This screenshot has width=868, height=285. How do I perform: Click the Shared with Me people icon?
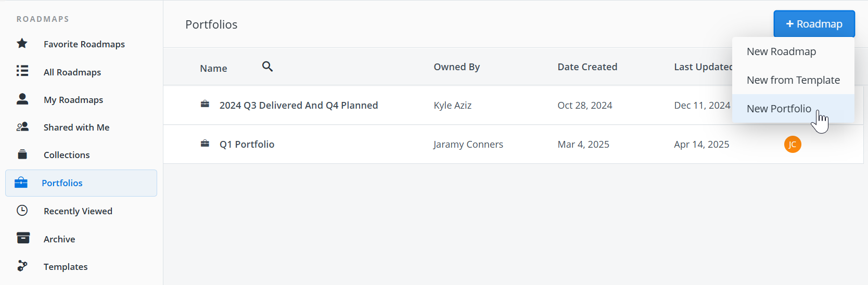point(22,127)
